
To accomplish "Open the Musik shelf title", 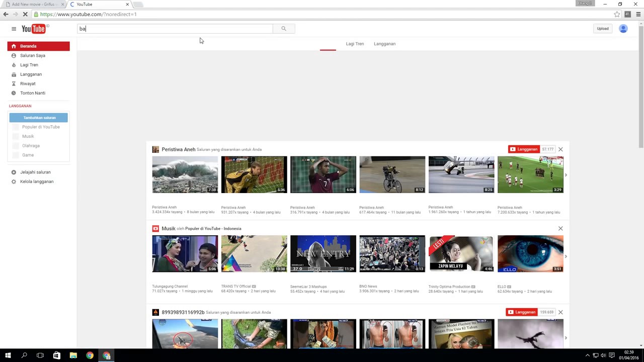I will click(169, 228).
